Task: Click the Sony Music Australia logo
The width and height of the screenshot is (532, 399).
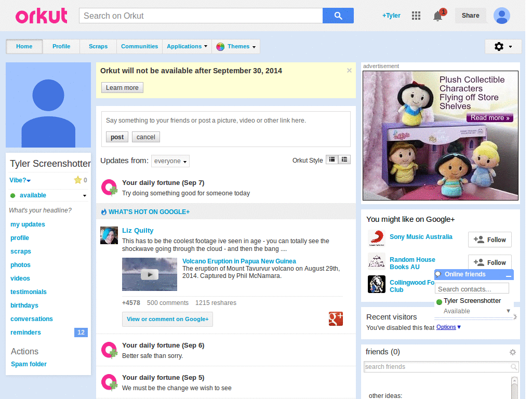Action: (377, 238)
